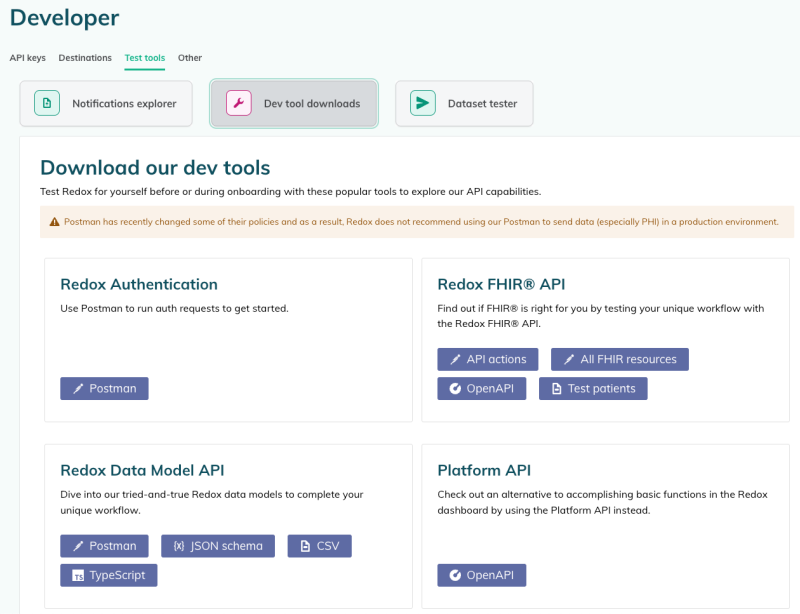Screen dimensions: 800x614
Task: Open the API keys tab
Action: 28,58
